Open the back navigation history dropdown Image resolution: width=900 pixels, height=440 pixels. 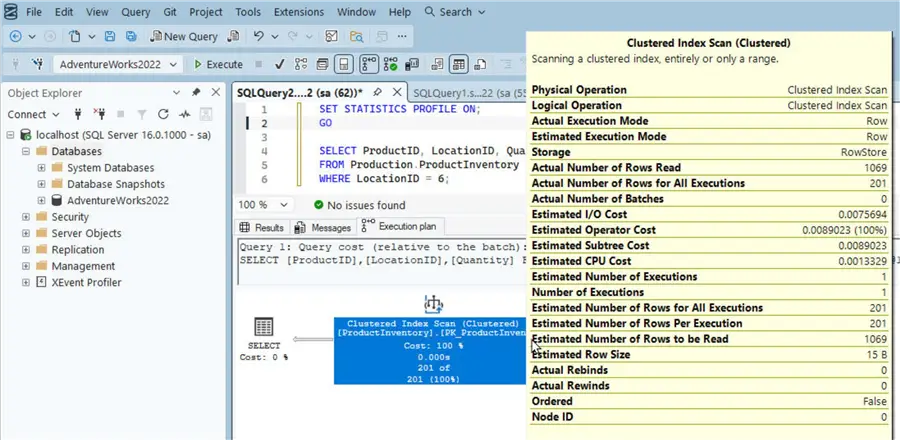click(x=32, y=36)
